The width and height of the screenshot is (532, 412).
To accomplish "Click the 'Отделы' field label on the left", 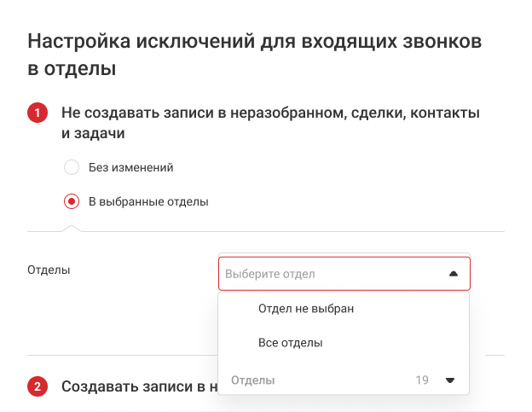I will tap(49, 270).
